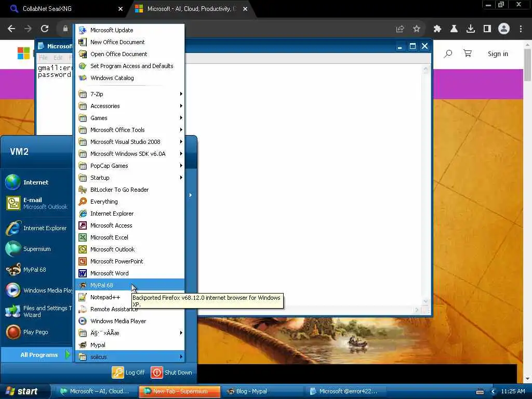
Task: Click the Sign in link
Action: (x=498, y=54)
